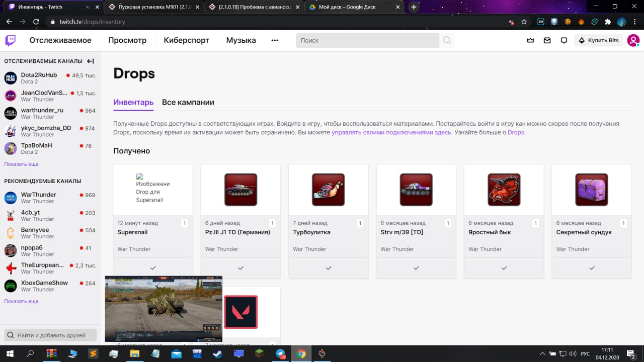Open ТраВоМаН channel

point(50,148)
